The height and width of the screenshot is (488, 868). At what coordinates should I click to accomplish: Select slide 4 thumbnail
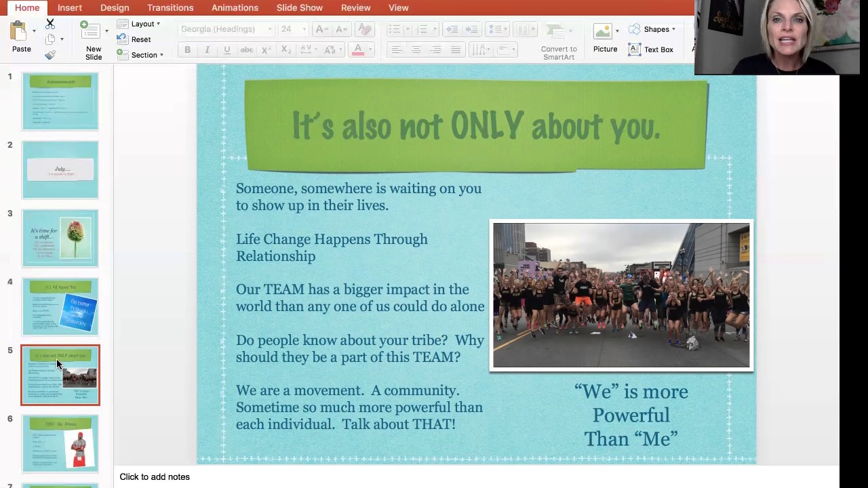pos(60,306)
